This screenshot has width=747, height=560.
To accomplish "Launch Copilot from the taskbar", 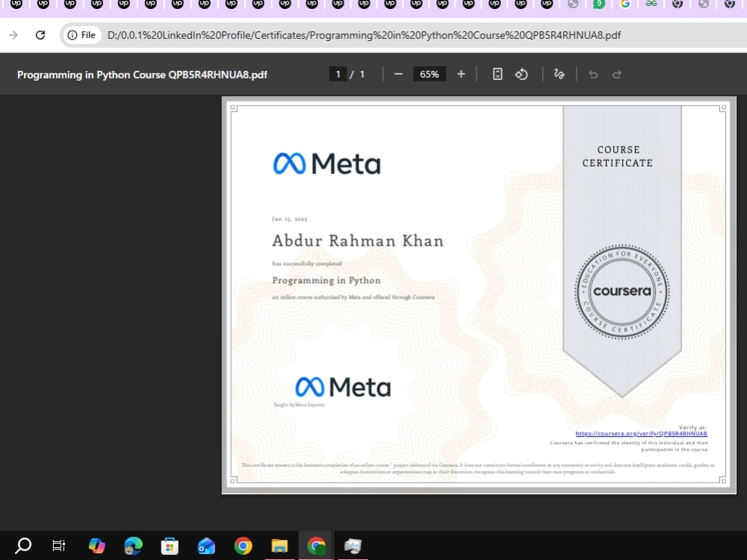I will point(96,546).
